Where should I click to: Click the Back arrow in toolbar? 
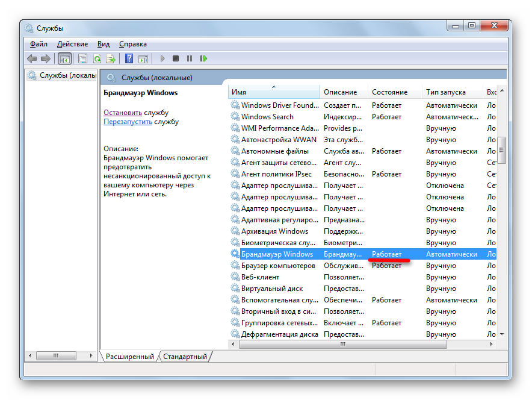(x=32, y=58)
